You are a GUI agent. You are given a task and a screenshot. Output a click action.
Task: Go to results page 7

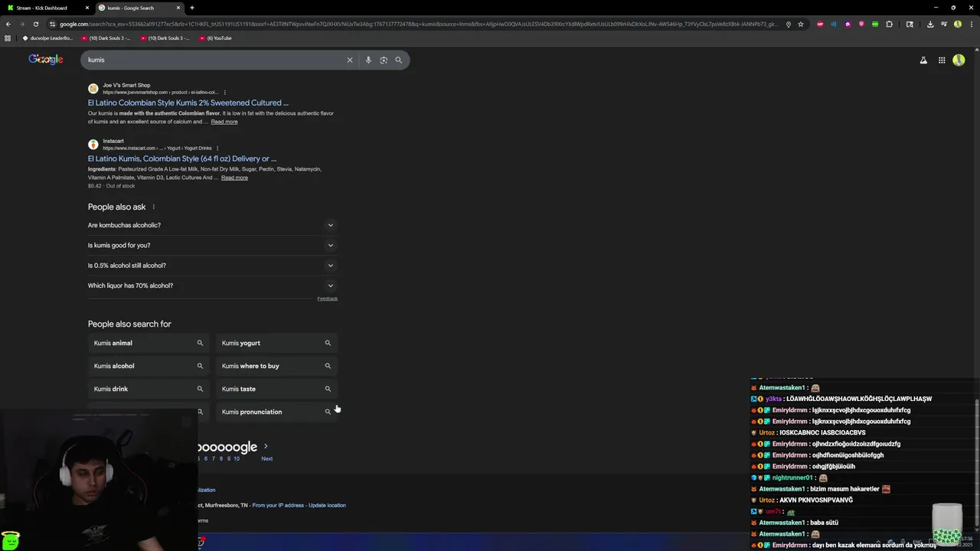point(213,458)
